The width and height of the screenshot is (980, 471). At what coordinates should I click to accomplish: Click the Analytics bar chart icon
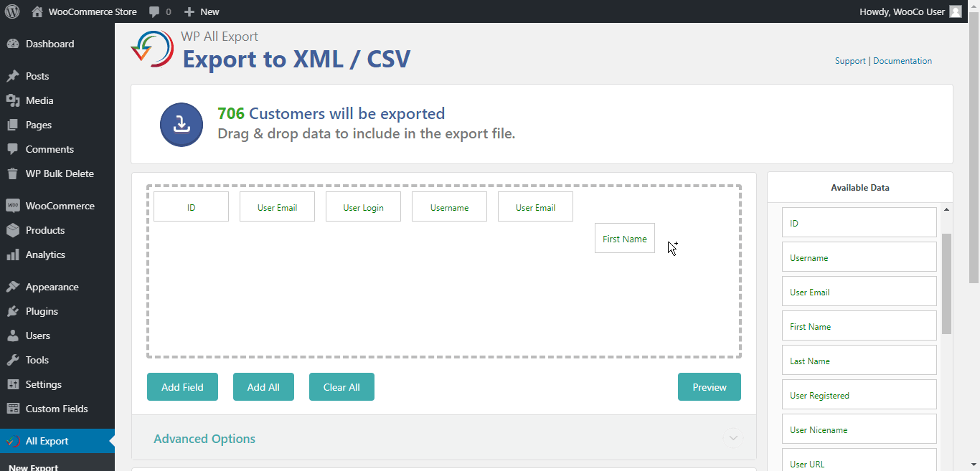tap(13, 254)
